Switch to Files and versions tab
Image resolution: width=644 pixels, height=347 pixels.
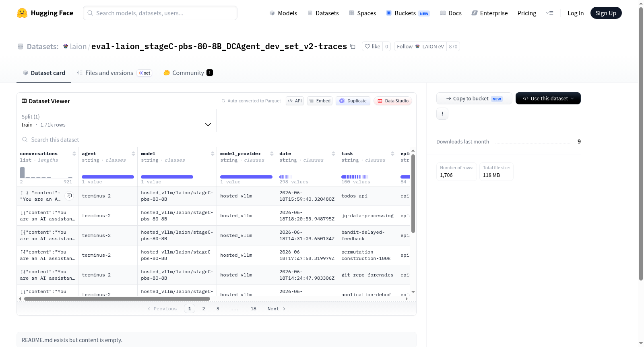(114, 73)
